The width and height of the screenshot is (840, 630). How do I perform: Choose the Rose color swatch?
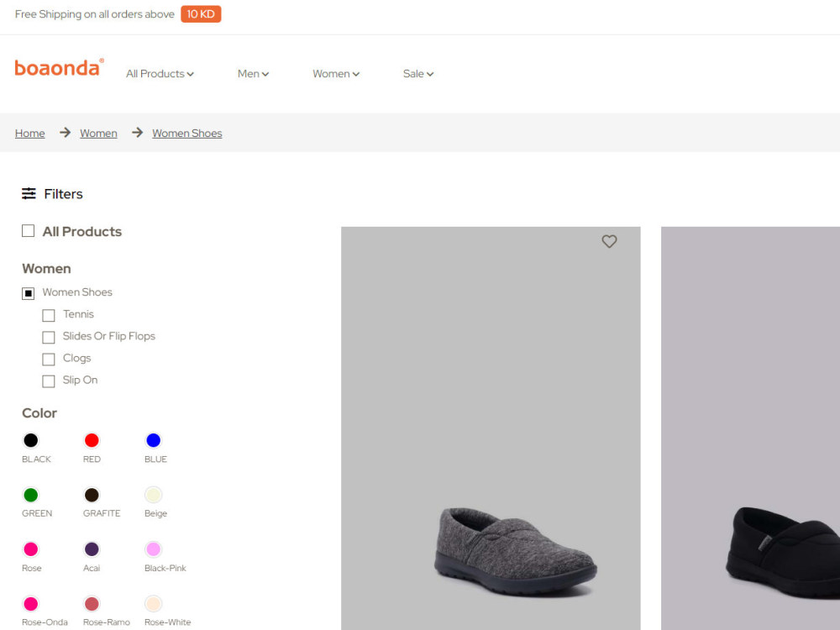tap(30, 549)
